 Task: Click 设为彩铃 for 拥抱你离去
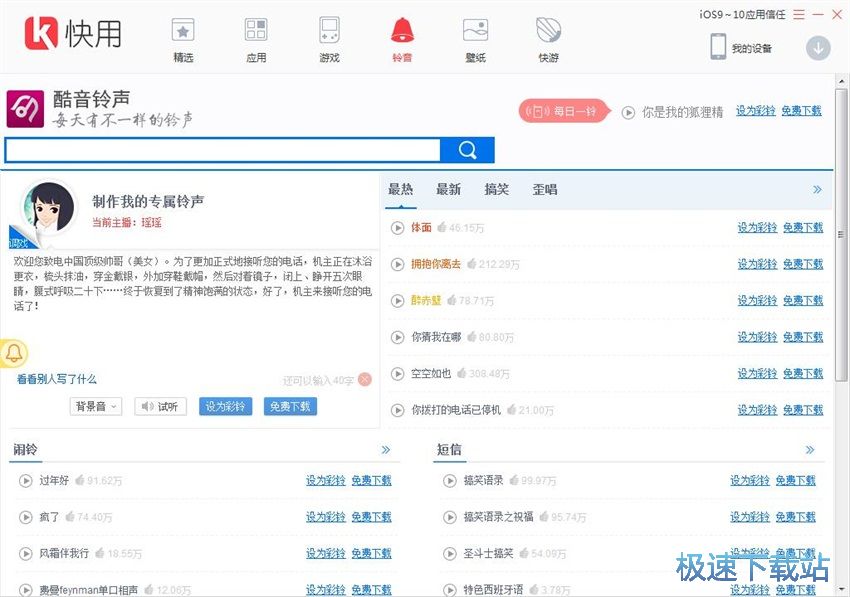757,264
